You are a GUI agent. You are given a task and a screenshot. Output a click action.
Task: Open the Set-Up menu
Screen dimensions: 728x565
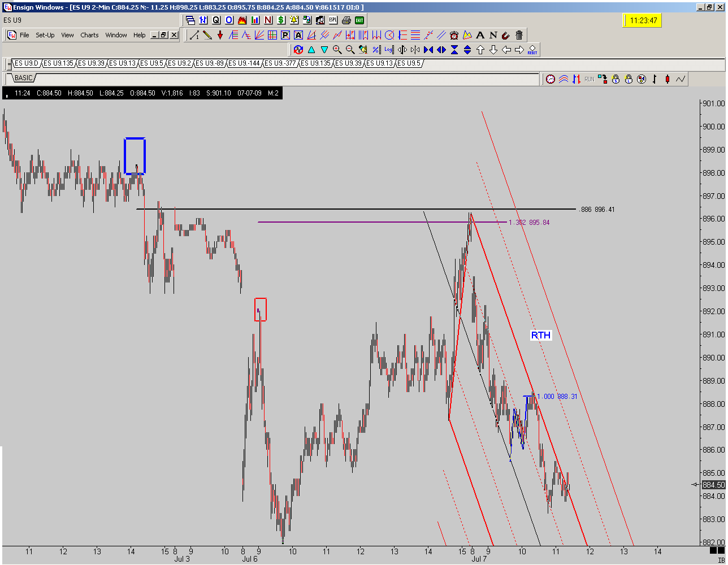(45, 35)
